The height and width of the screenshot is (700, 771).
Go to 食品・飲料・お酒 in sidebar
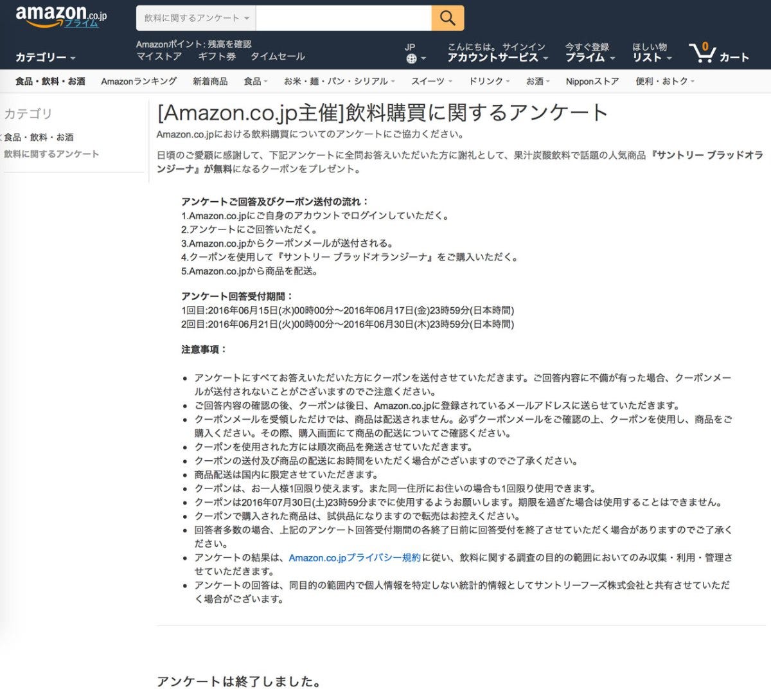click(x=39, y=137)
